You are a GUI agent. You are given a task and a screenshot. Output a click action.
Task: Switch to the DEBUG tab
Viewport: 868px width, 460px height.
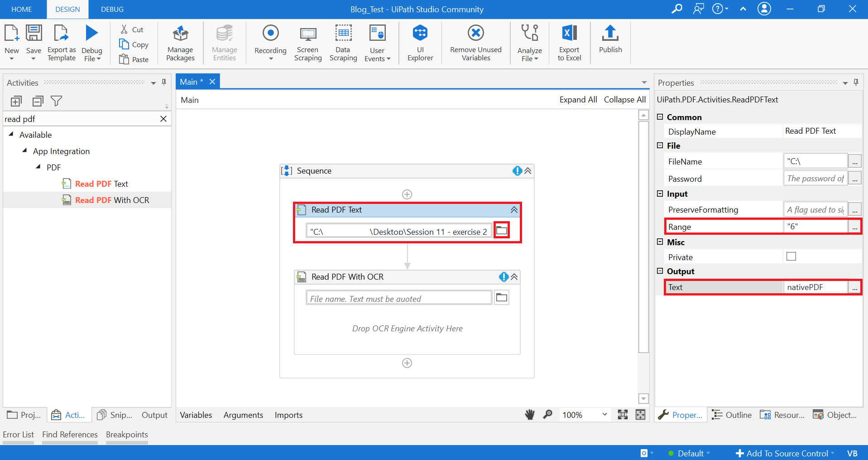[112, 9]
